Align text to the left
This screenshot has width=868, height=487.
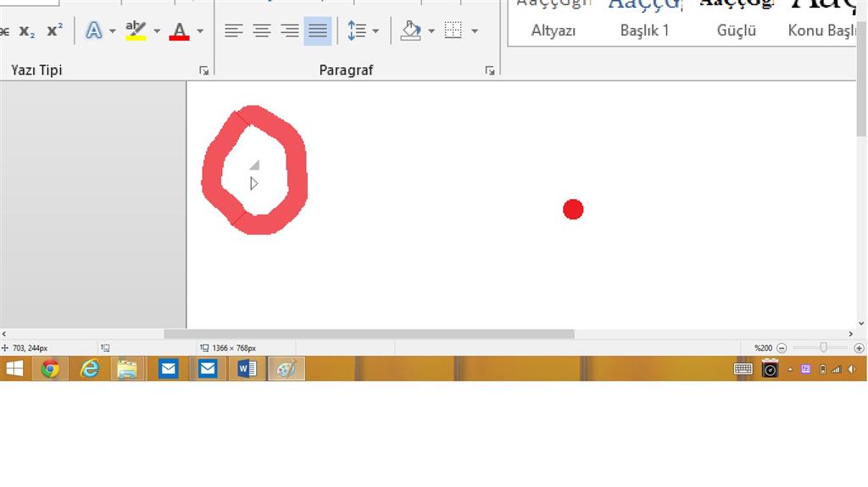pyautogui.click(x=234, y=30)
